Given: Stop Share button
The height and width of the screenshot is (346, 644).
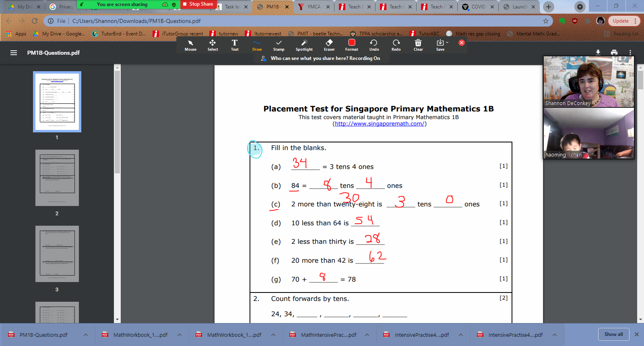Looking at the screenshot, I should click(x=198, y=4).
